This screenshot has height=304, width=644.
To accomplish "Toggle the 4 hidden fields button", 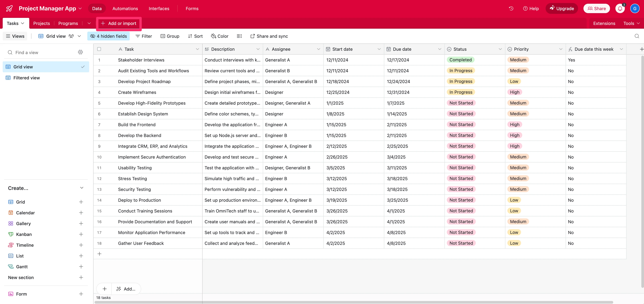I will click(109, 36).
